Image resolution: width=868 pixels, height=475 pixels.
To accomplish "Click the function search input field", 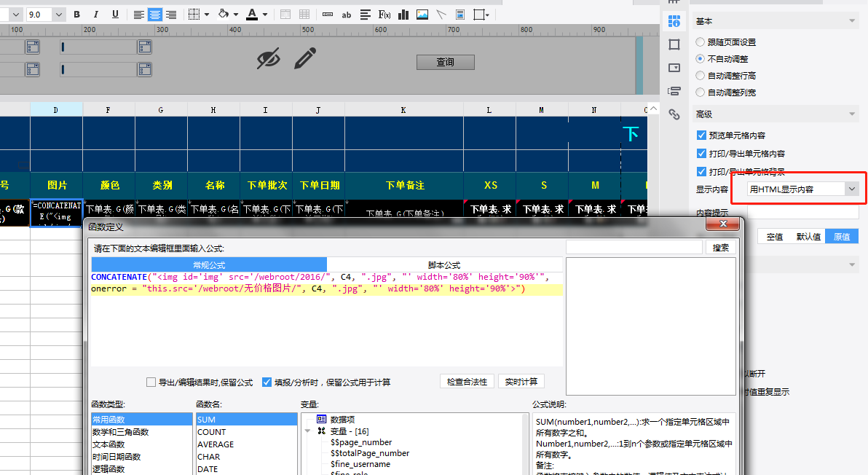I will (x=634, y=248).
